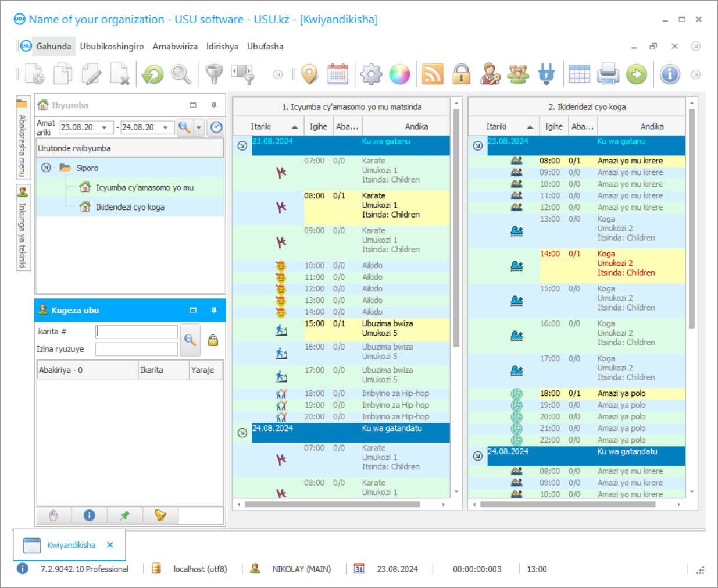This screenshot has width=718, height=588.
Task: Open the Abakoresha menu side panel
Action: [x=23, y=138]
